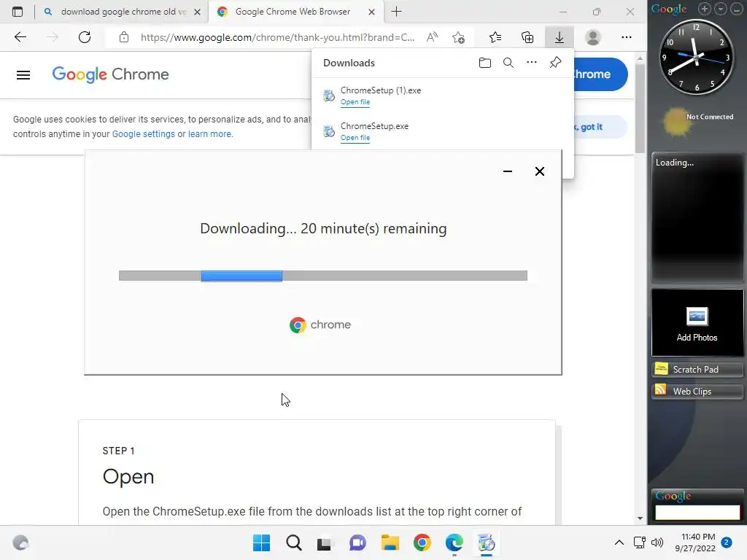Open the weather widget on taskbar

(x=20, y=542)
